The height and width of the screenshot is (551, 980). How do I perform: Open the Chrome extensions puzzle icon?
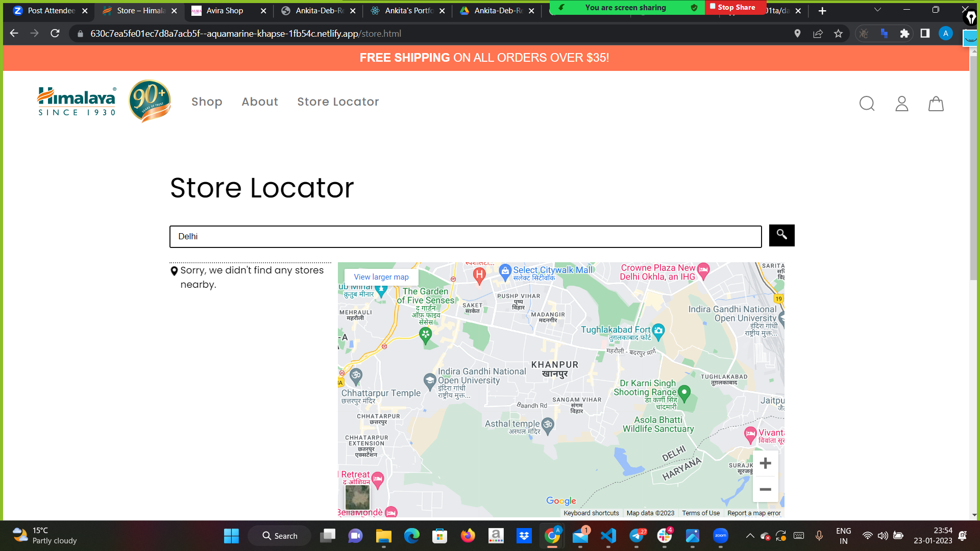click(904, 34)
